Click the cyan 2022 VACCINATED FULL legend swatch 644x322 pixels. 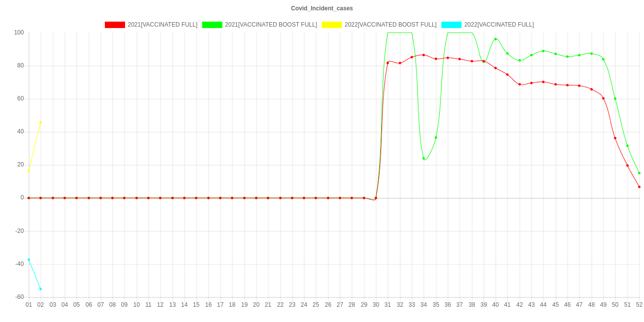[x=451, y=25]
